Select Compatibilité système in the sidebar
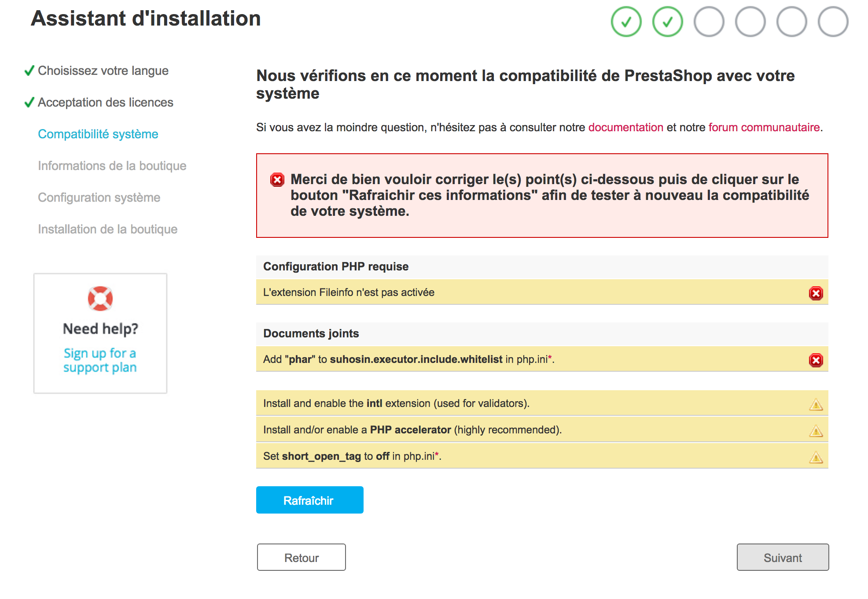Viewport: 868px width, 599px height. tap(98, 134)
